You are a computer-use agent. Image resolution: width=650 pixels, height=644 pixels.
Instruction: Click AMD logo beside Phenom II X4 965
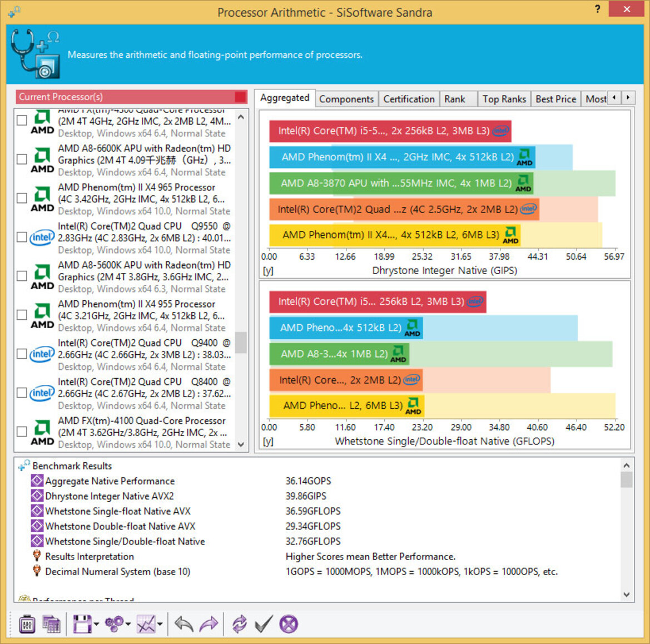(42, 199)
